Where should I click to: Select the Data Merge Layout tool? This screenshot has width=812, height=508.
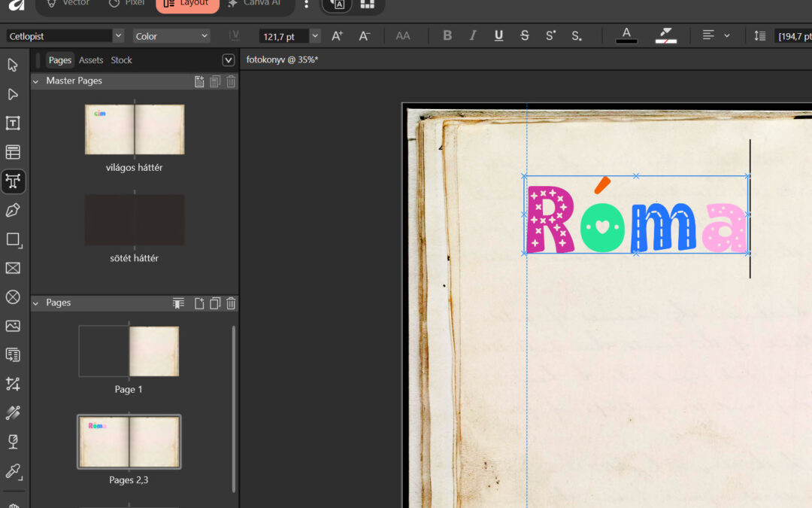pyautogui.click(x=13, y=355)
